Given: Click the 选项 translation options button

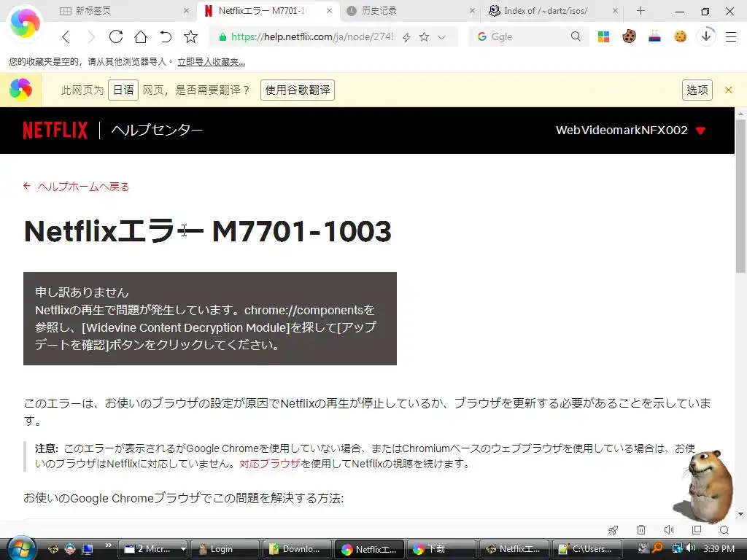Looking at the screenshot, I should pos(697,90).
